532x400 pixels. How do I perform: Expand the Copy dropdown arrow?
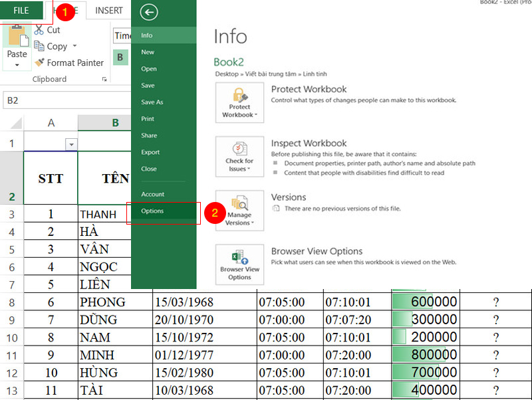[74, 46]
